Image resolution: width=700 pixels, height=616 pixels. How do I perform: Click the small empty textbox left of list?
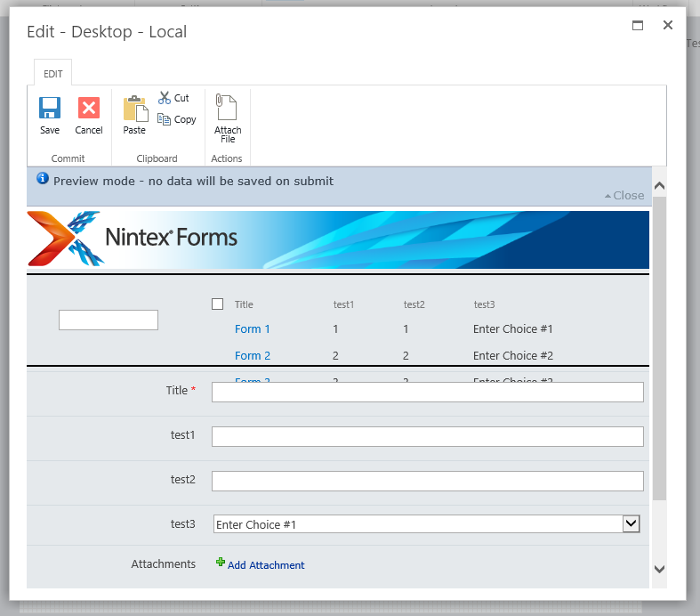[x=109, y=320]
